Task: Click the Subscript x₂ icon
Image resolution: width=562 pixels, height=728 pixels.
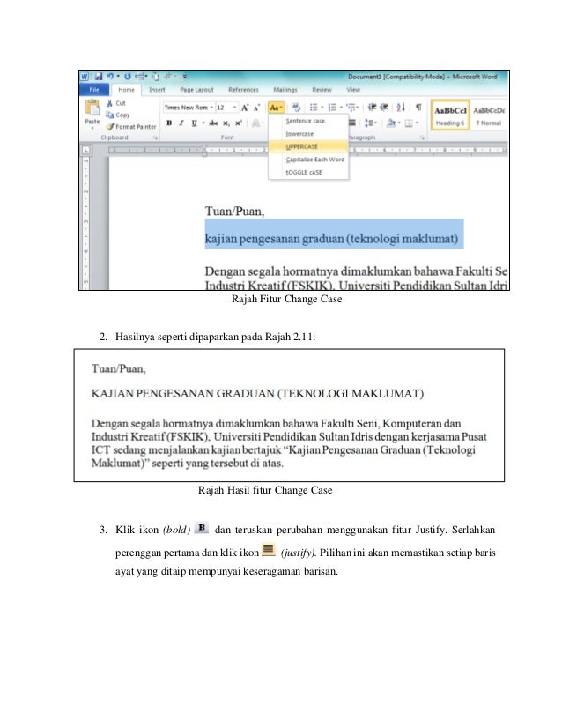Action: [x=226, y=123]
